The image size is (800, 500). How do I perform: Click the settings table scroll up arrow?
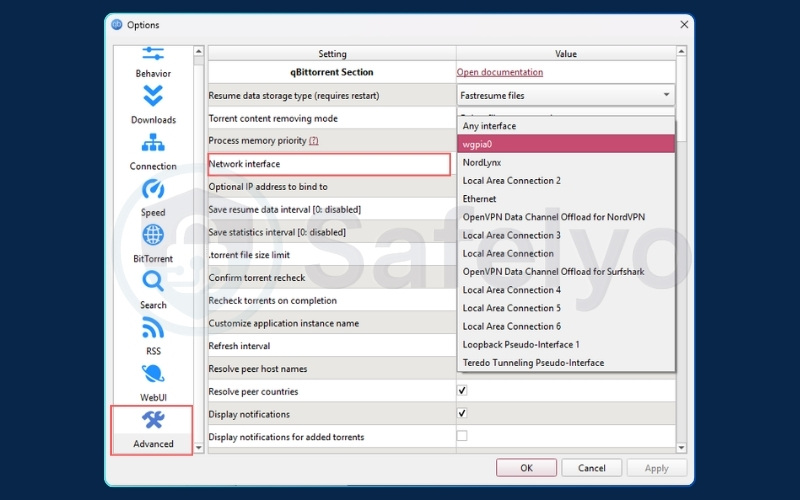tap(681, 51)
